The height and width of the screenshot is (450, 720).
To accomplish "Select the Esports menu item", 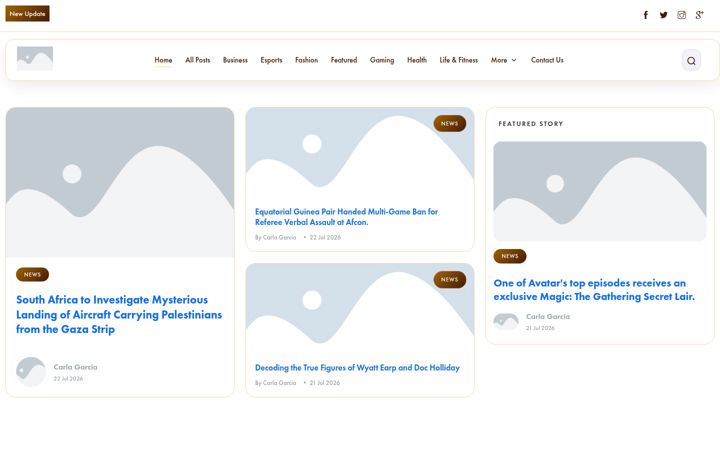I will [x=271, y=60].
